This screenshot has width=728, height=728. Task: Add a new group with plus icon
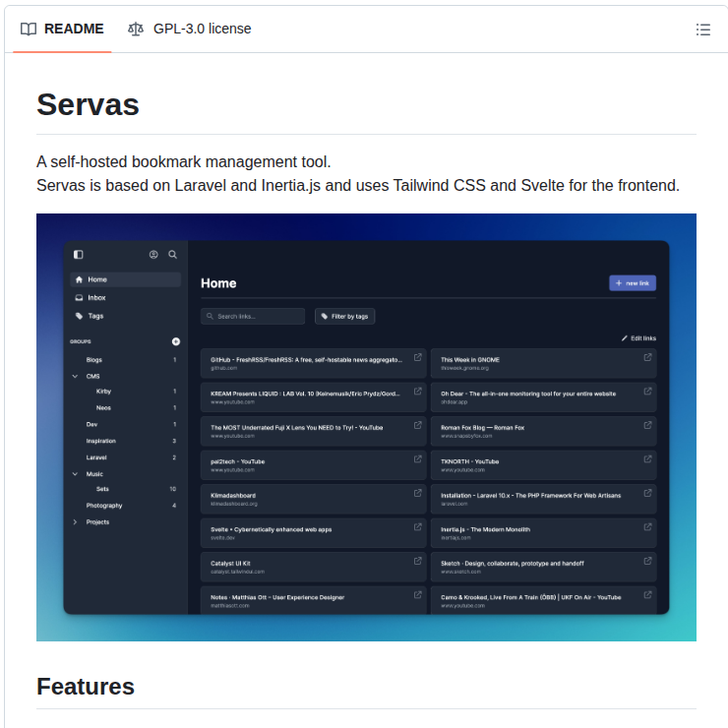click(x=176, y=341)
